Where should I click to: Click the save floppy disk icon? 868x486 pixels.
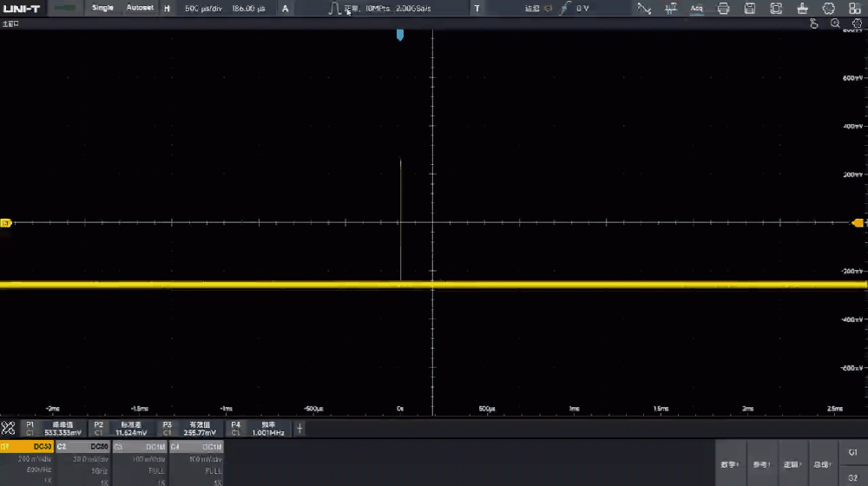(x=750, y=8)
